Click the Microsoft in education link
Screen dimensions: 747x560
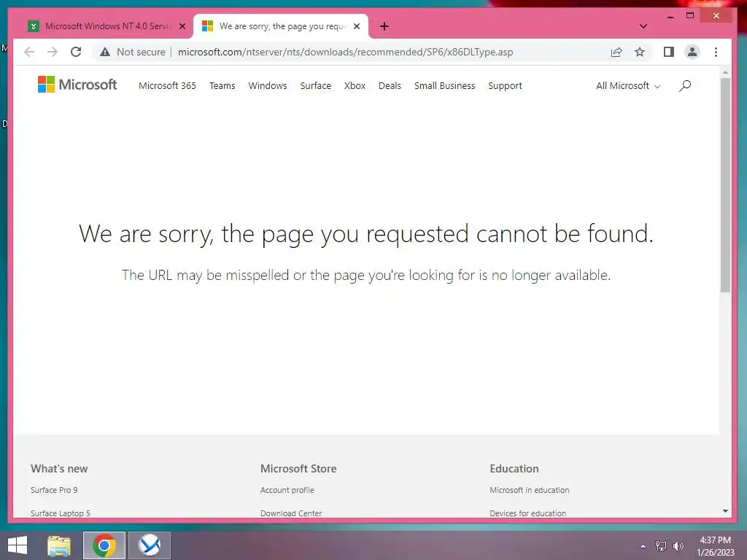pos(530,490)
